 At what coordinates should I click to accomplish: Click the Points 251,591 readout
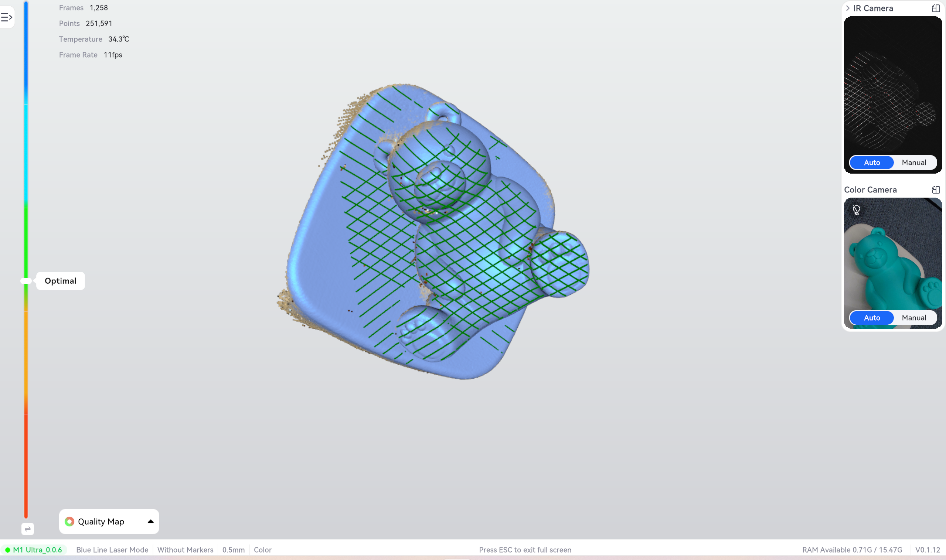[86, 23]
